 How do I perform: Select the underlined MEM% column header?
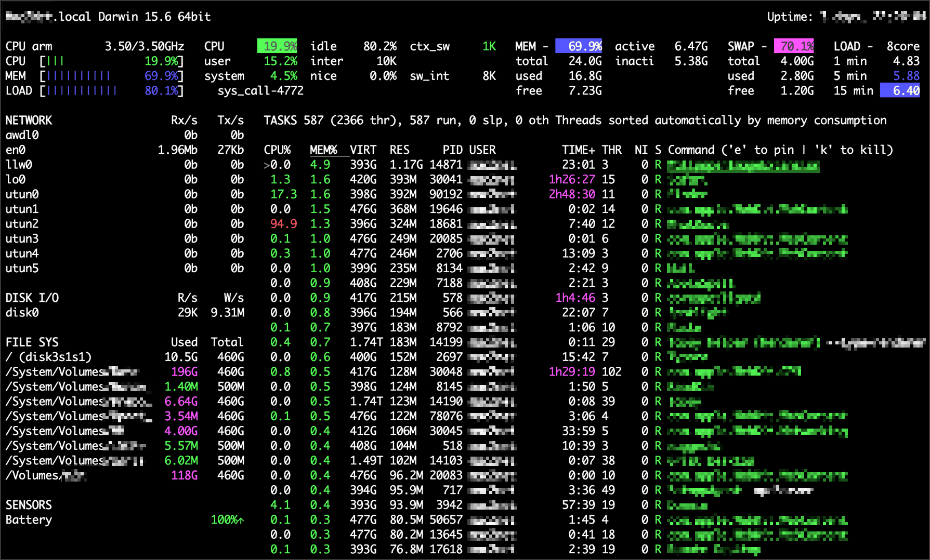(323, 150)
